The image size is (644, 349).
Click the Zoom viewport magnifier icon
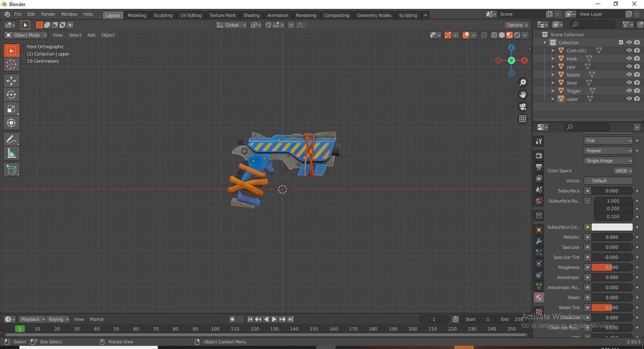(x=523, y=83)
